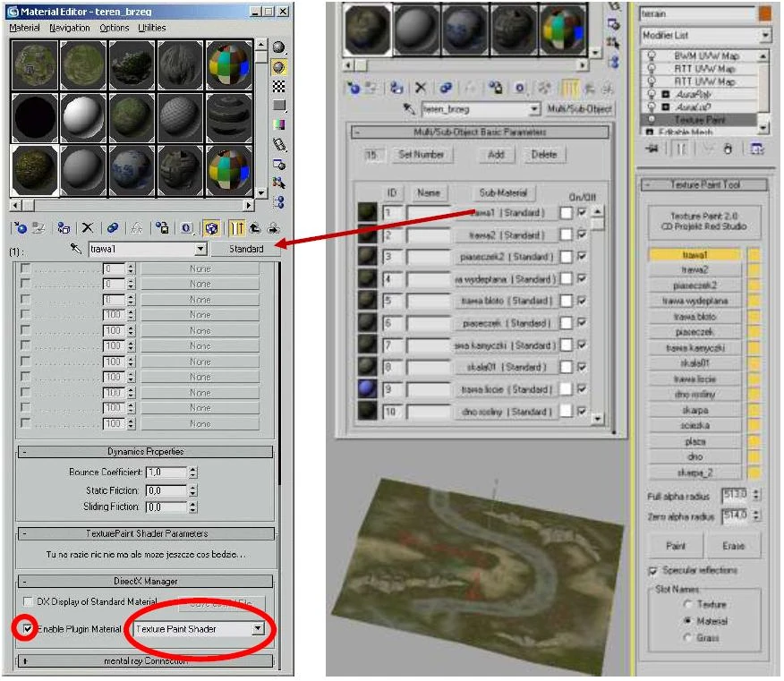Open the Options menu

(x=114, y=28)
